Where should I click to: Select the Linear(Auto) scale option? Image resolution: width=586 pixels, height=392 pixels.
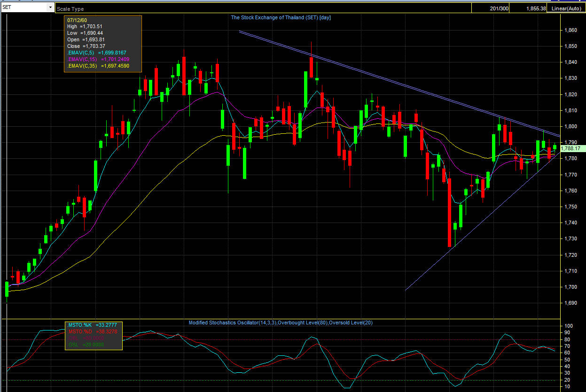click(x=567, y=9)
